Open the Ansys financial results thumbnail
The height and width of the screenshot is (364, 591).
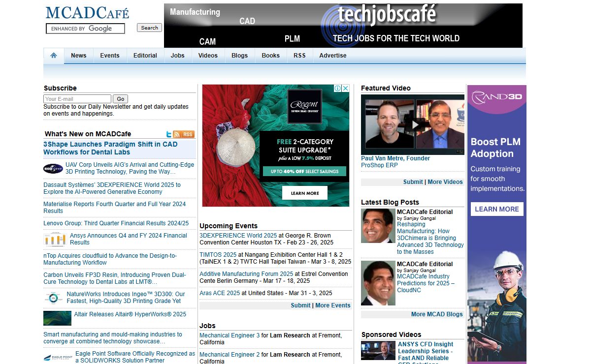(x=55, y=240)
